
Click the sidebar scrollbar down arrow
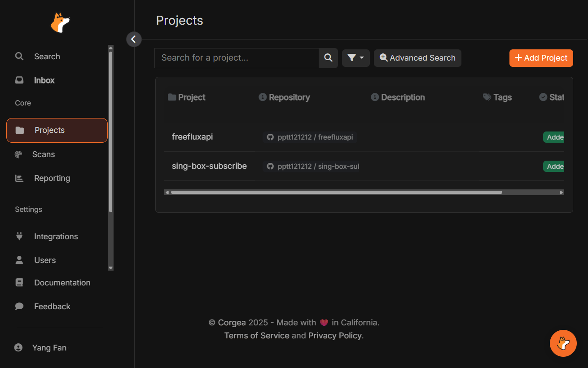pyautogui.click(x=110, y=268)
